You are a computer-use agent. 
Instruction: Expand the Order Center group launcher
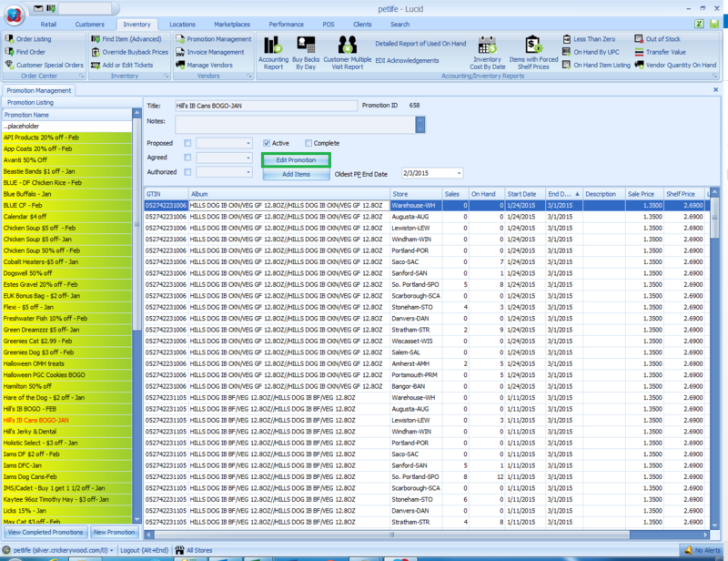click(x=82, y=76)
